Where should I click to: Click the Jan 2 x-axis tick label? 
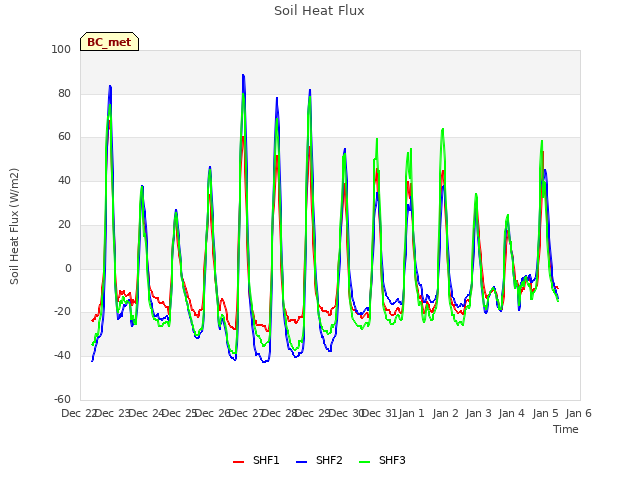445,413
